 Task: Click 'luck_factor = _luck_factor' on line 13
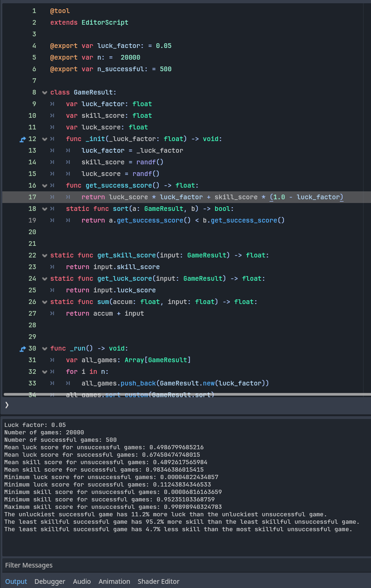132,150
